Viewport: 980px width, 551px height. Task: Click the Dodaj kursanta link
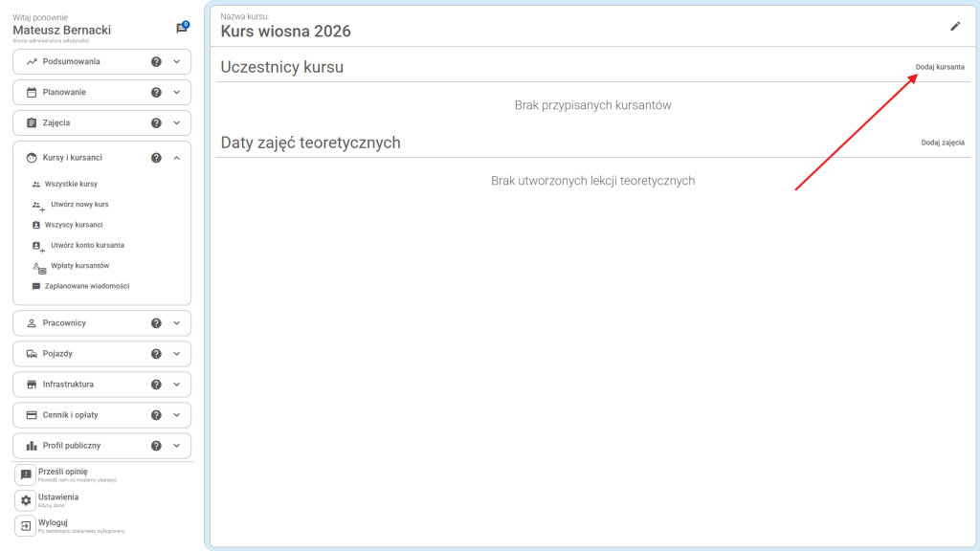coord(939,67)
